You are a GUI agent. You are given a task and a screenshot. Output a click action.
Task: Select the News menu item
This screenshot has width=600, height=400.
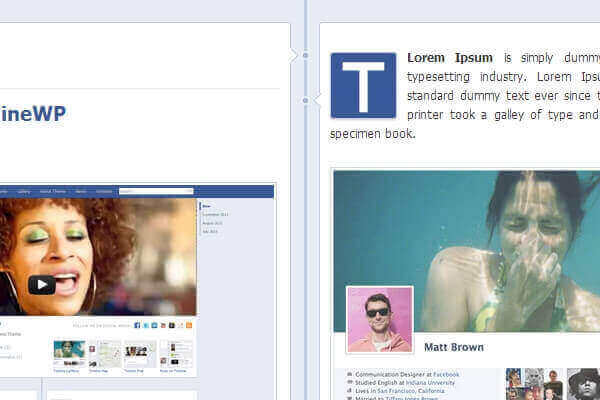(x=80, y=190)
